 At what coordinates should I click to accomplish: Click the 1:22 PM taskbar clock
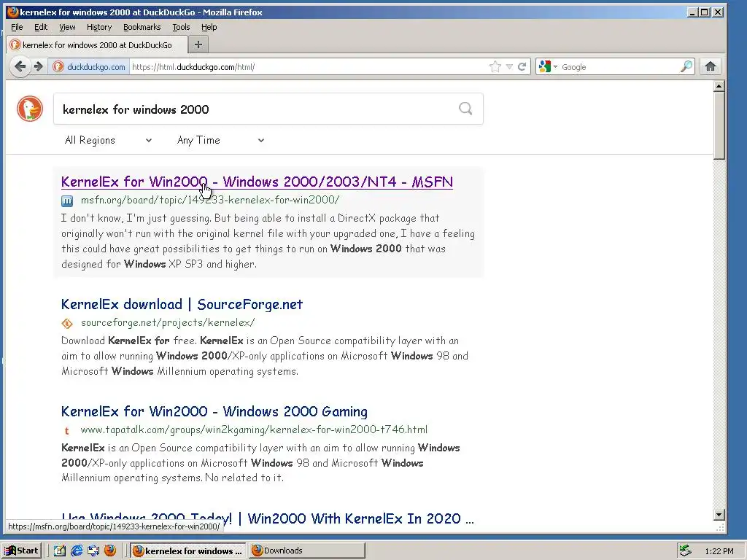719,551
